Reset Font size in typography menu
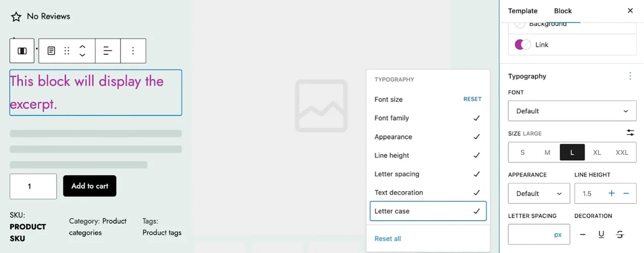The image size is (644, 253). point(472,99)
